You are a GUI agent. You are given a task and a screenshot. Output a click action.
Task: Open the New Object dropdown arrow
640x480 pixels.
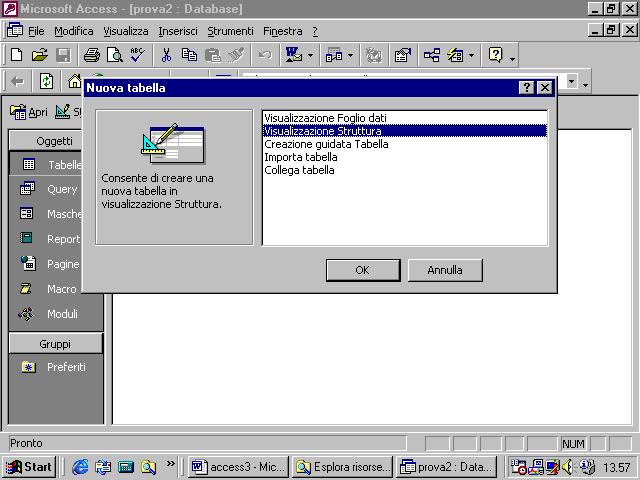coord(471,55)
